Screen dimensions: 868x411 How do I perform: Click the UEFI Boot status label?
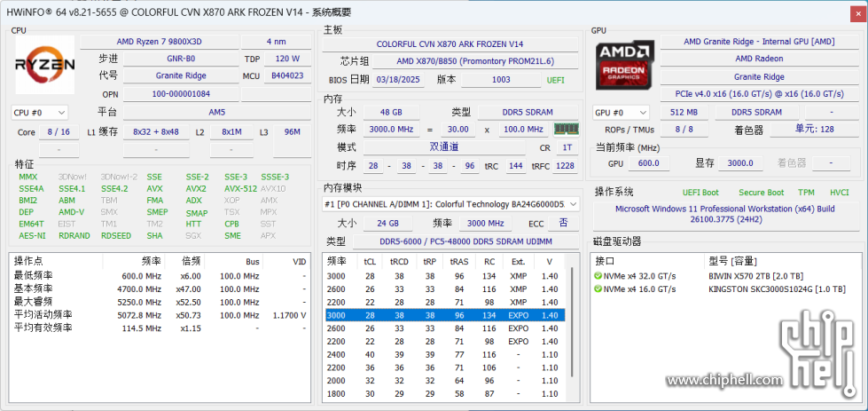click(700, 193)
